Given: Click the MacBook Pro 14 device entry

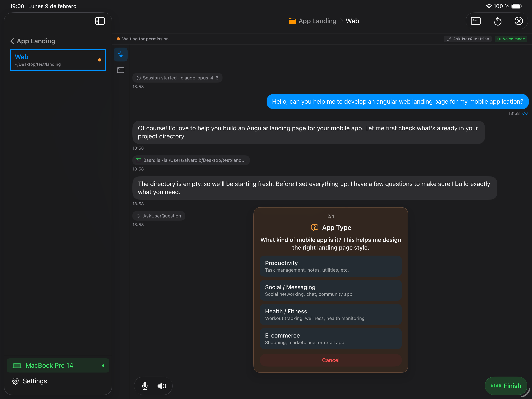Looking at the screenshot, I should (x=58, y=365).
